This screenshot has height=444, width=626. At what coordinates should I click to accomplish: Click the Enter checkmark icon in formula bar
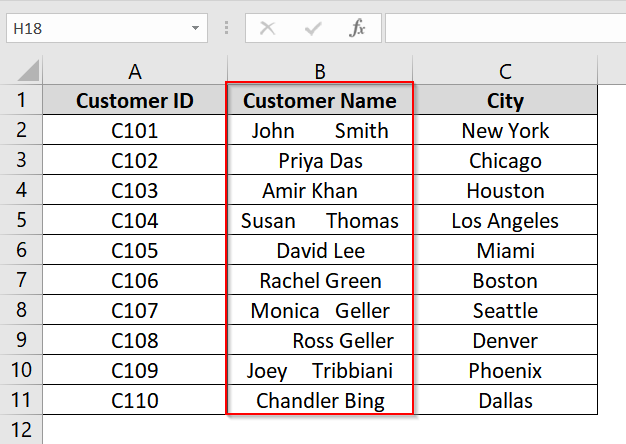313,28
